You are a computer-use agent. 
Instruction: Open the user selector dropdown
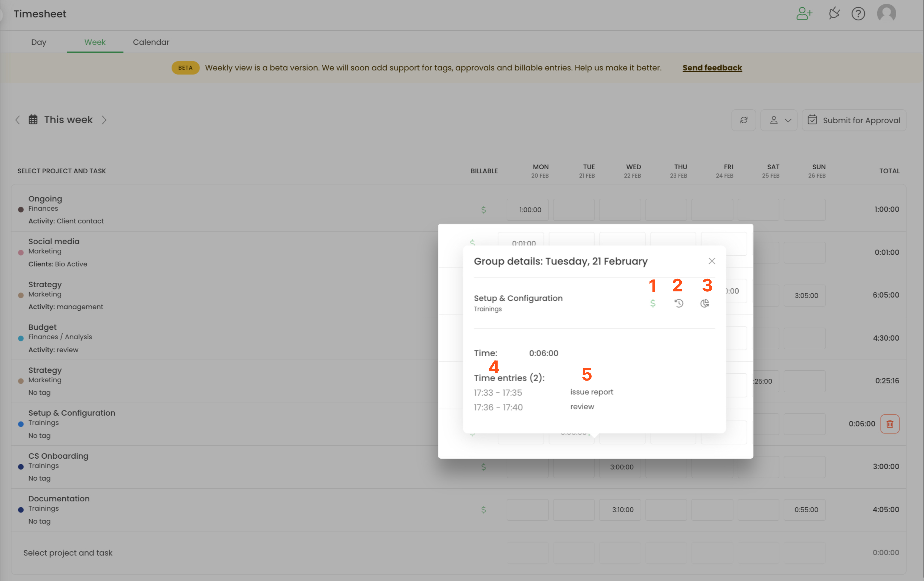[x=778, y=120]
